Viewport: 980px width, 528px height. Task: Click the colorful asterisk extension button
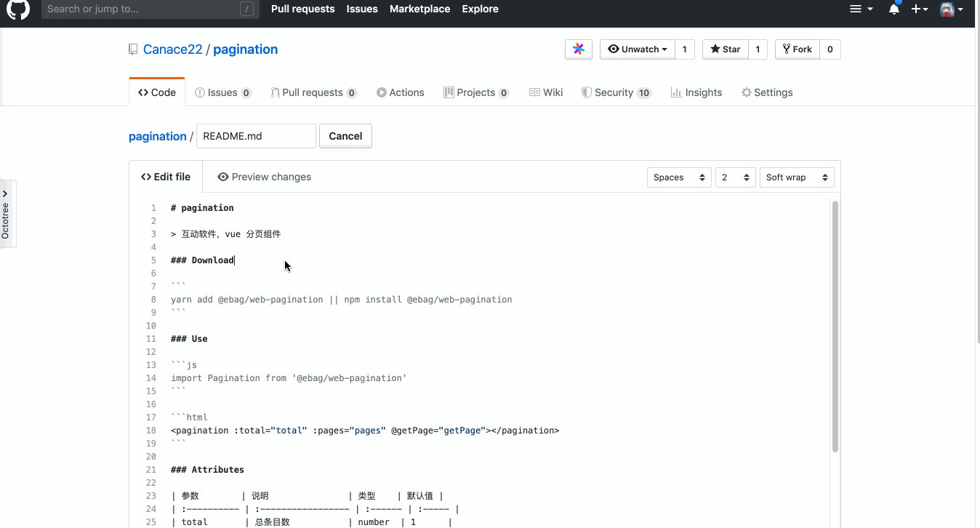click(579, 49)
